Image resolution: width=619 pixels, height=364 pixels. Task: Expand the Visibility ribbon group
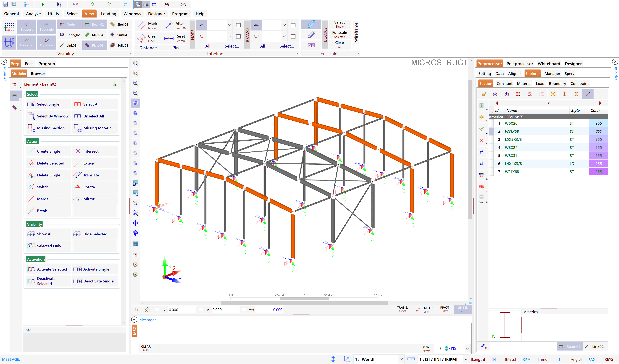(x=131, y=53)
